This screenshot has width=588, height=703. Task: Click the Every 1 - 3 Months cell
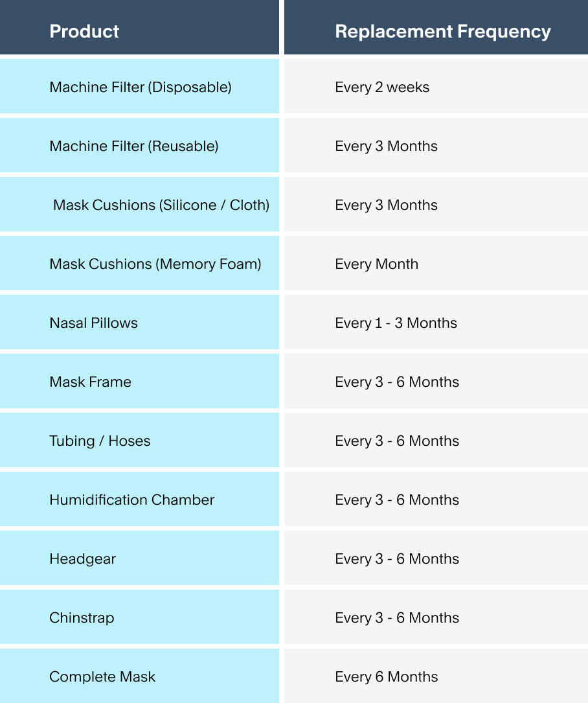[x=396, y=323]
